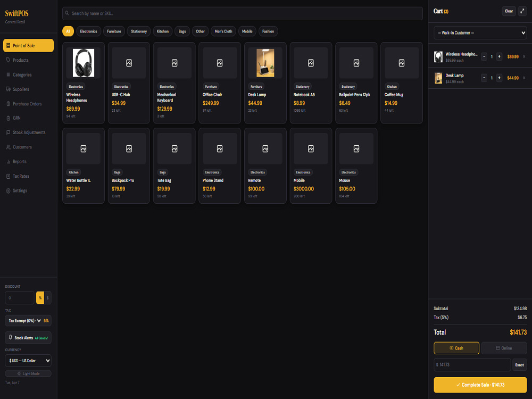Add the Mouse product to cart
Viewport: 532px width, 399px height.
[356, 165]
